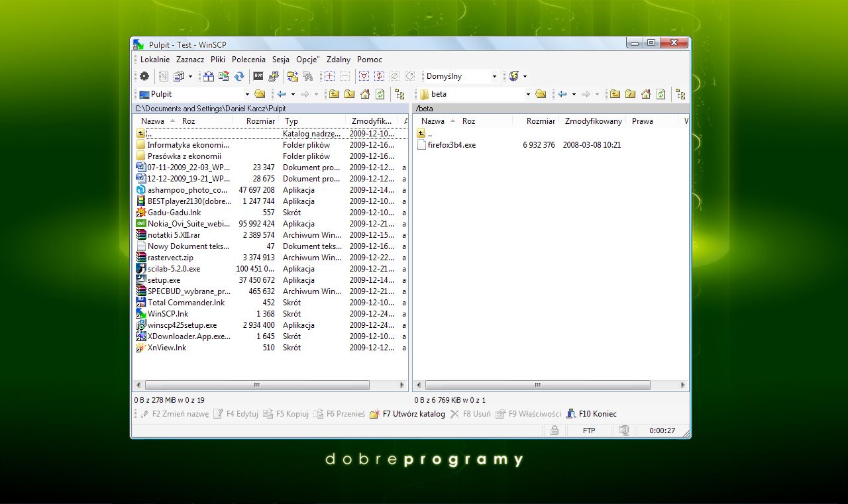Click F8 Usuń button
The width and height of the screenshot is (848, 504).
pos(471,414)
